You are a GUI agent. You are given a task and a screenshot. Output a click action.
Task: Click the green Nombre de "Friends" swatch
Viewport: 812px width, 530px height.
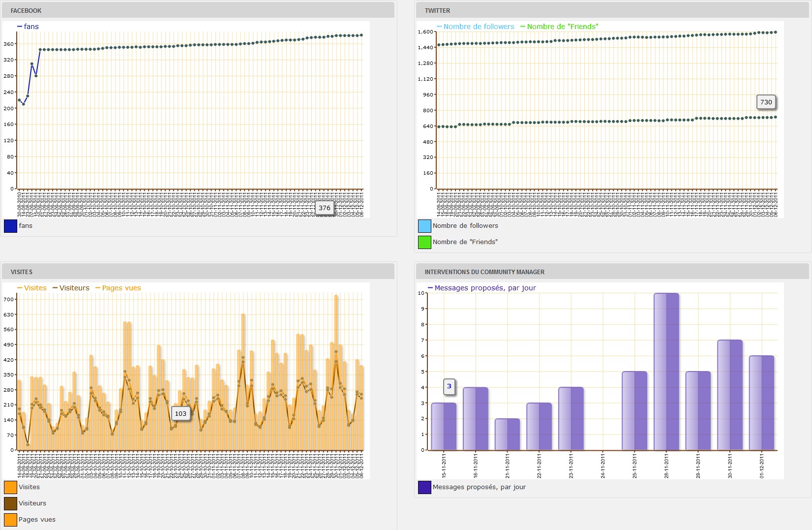424,242
